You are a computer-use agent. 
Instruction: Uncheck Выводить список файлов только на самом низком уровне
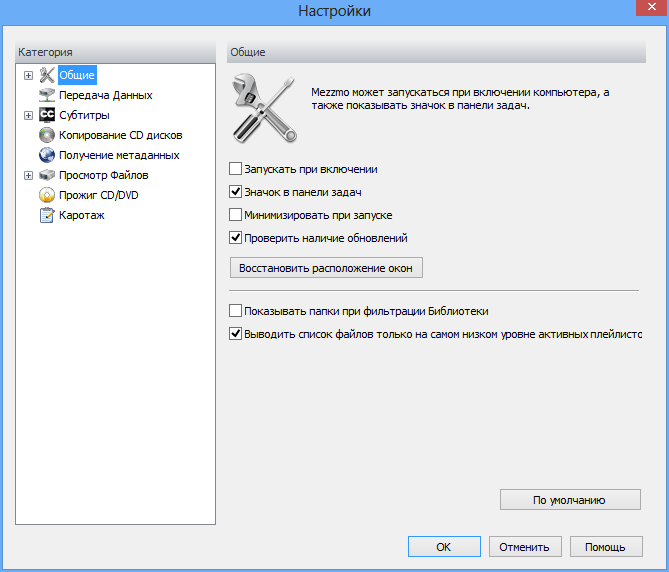[x=236, y=334]
